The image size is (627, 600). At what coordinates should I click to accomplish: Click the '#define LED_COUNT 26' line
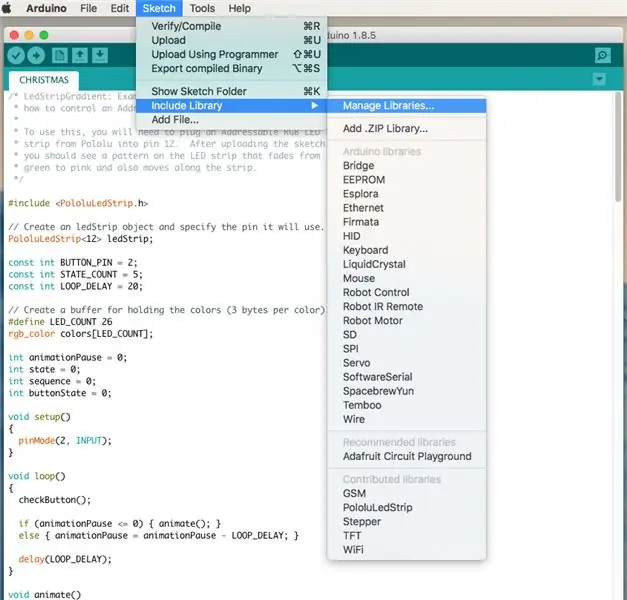pyautogui.click(x=60, y=322)
